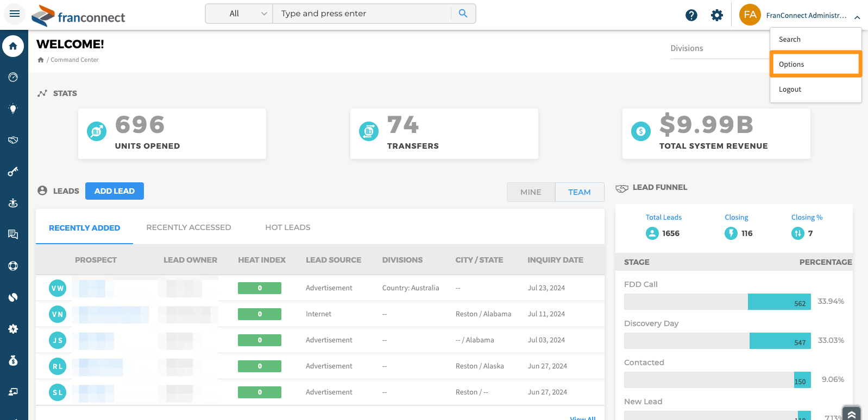Click the Jul 23, 2024 inquiry date
868x420 pixels.
546,288
